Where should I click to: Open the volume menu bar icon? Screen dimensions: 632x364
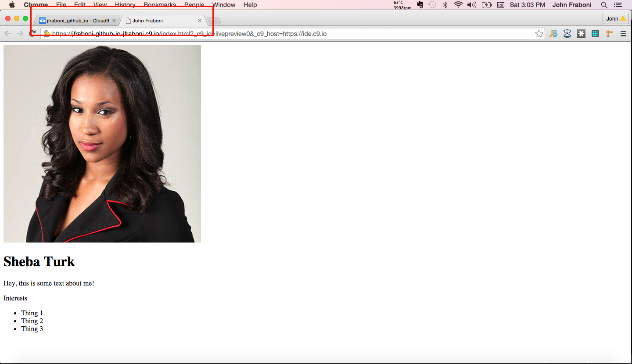tap(472, 5)
